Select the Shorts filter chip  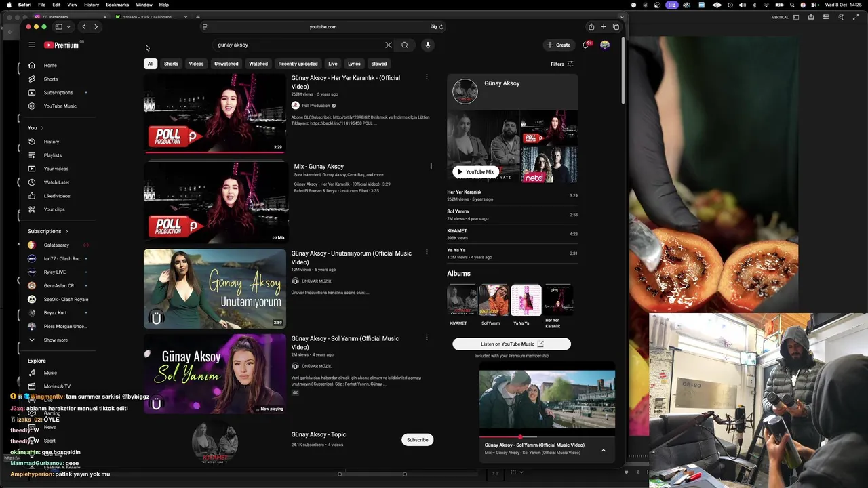tap(171, 64)
